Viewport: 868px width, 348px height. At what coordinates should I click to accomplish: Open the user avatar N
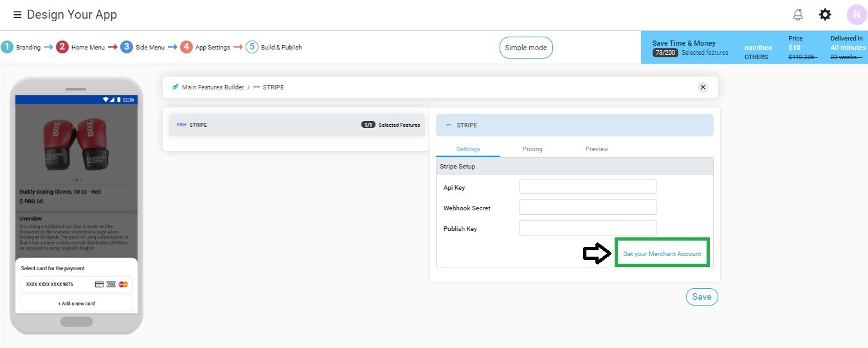856,14
